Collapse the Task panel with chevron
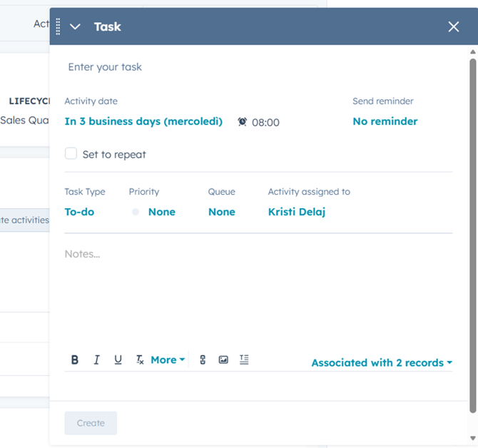 click(x=75, y=27)
